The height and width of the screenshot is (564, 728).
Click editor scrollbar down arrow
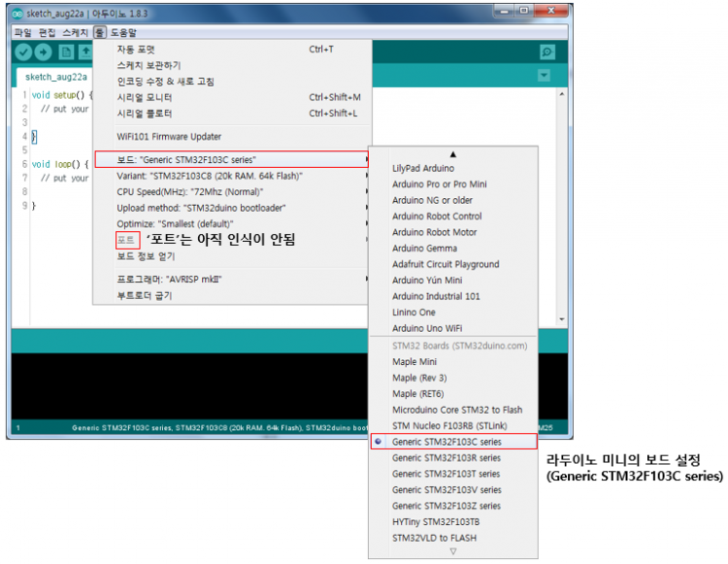pos(562,319)
